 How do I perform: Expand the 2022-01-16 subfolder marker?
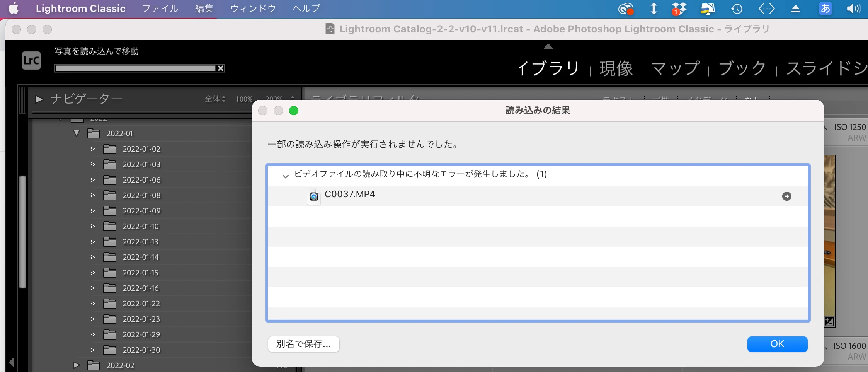point(92,288)
